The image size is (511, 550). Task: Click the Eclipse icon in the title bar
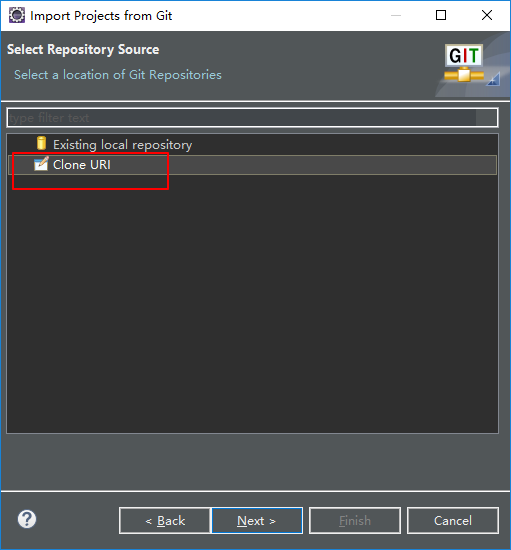tap(17, 15)
